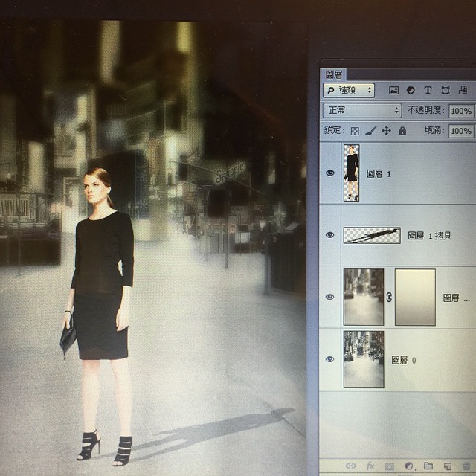Click the 不透明度 opacity value field
The image size is (476, 476).
pyautogui.click(x=461, y=111)
